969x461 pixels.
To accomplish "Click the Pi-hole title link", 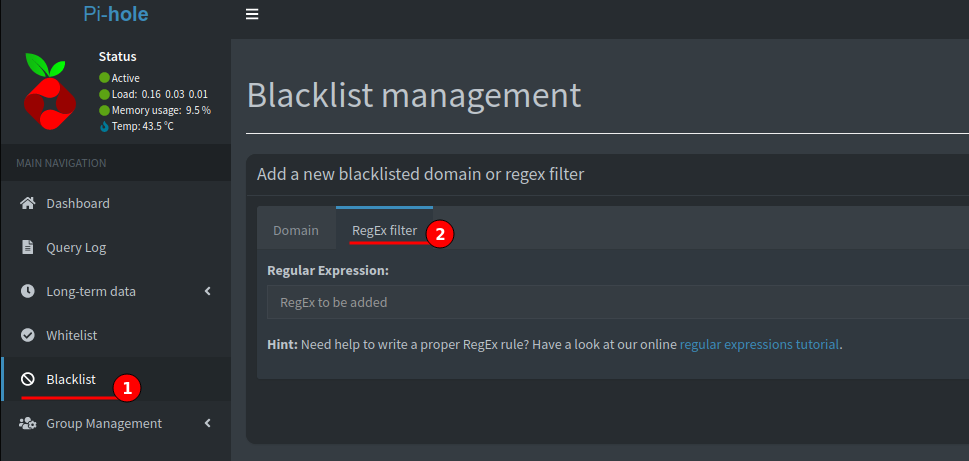I will [116, 14].
